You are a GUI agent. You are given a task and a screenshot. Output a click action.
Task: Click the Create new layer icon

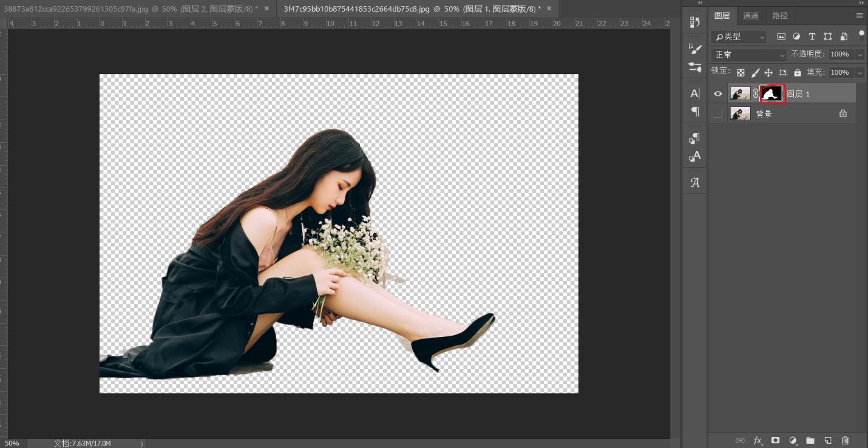[827, 440]
